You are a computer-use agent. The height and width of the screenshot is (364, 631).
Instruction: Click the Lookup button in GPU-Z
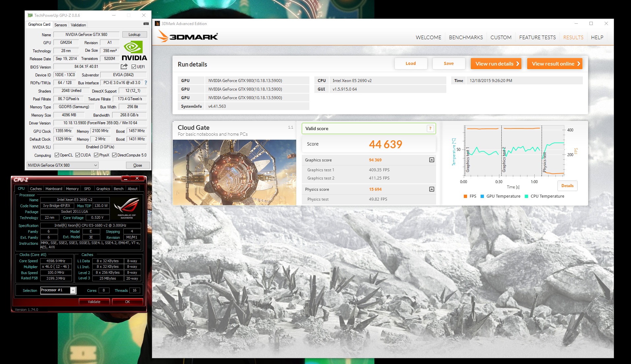tap(134, 35)
